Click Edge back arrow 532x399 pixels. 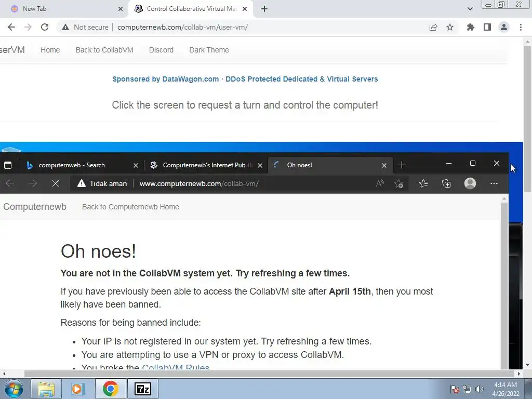[10, 183]
